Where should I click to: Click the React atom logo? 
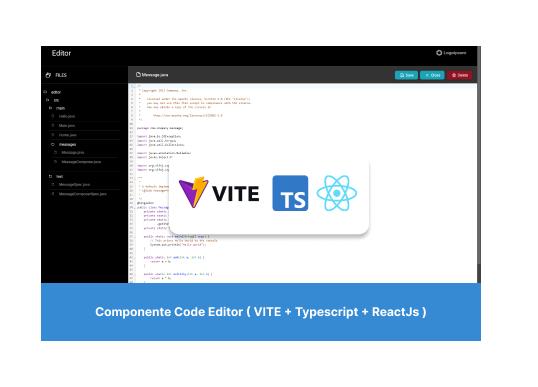coord(337,193)
